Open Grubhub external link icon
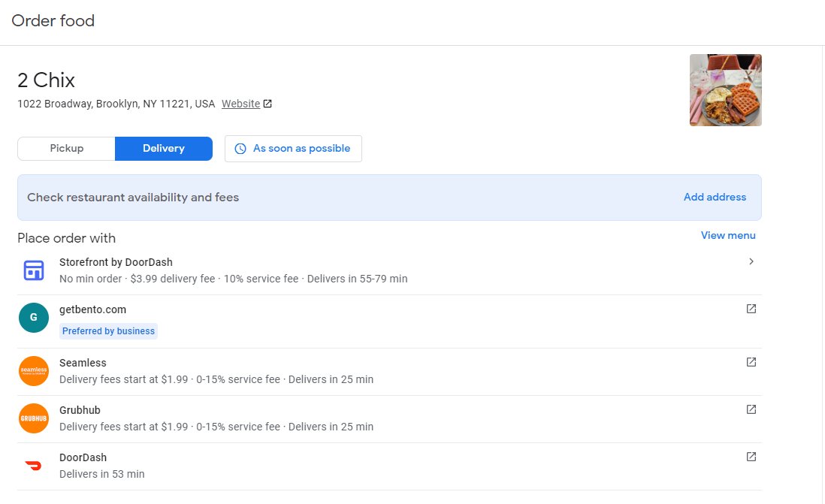Screen dimensions: 825x504 pyautogui.click(x=751, y=409)
